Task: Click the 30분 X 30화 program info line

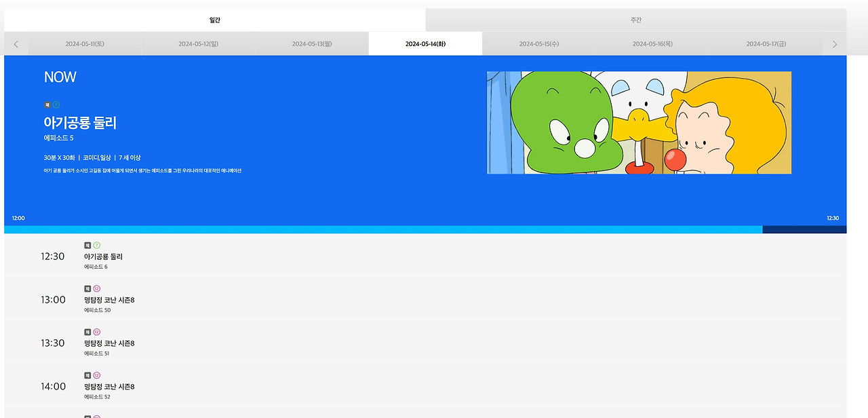Action: pyautogui.click(x=92, y=157)
